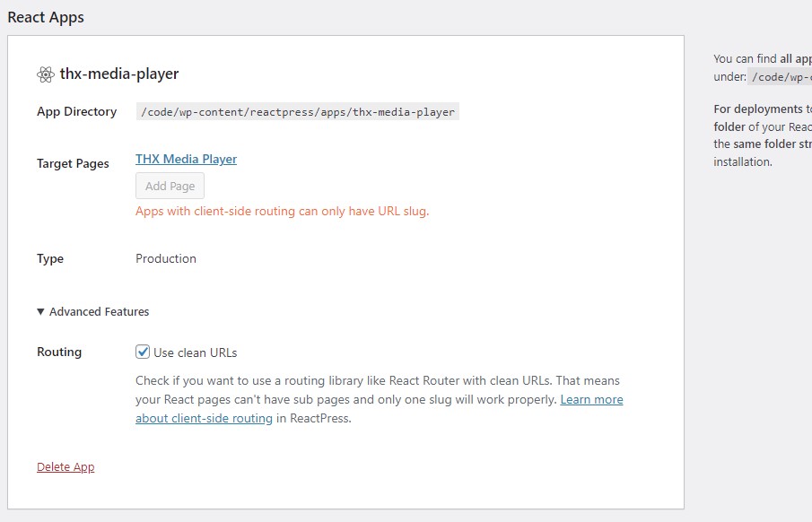Image resolution: width=812 pixels, height=522 pixels.
Task: Click the client-side routing URL slug warning
Action: [283, 212]
